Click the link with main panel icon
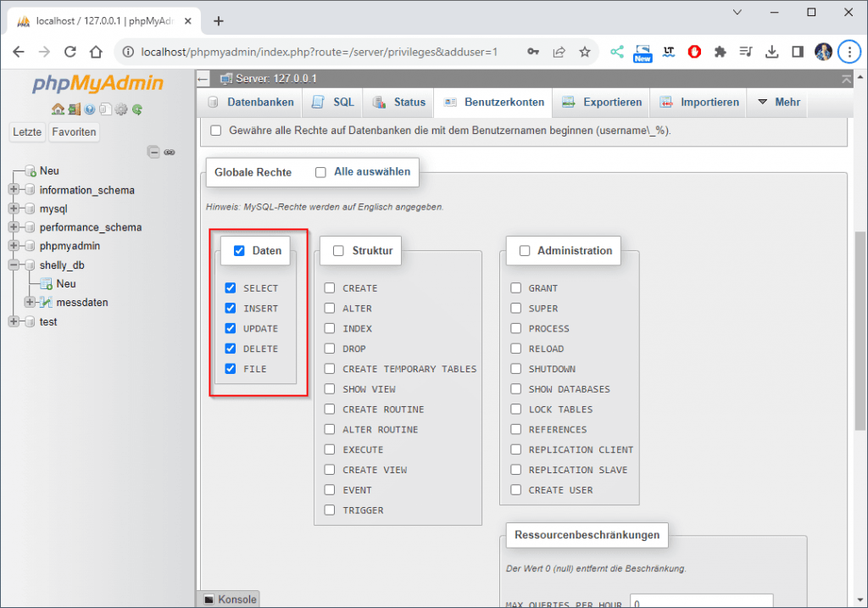Screen dimensions: 868x608 (170, 153)
